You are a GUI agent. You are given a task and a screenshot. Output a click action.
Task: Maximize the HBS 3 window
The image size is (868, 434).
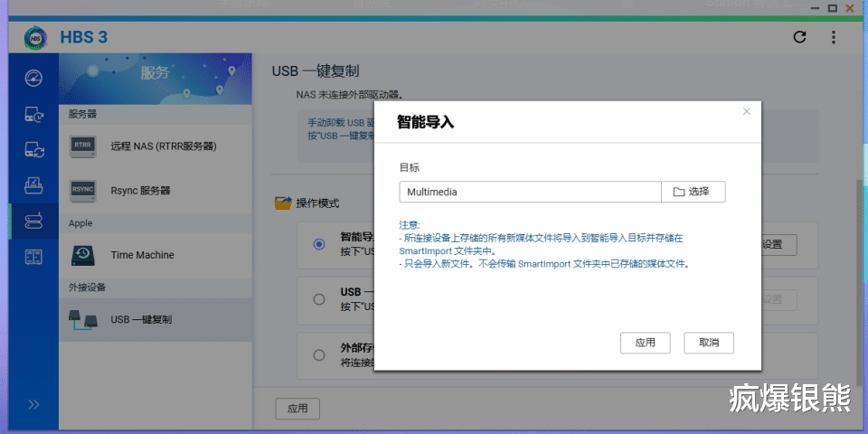pos(832,8)
